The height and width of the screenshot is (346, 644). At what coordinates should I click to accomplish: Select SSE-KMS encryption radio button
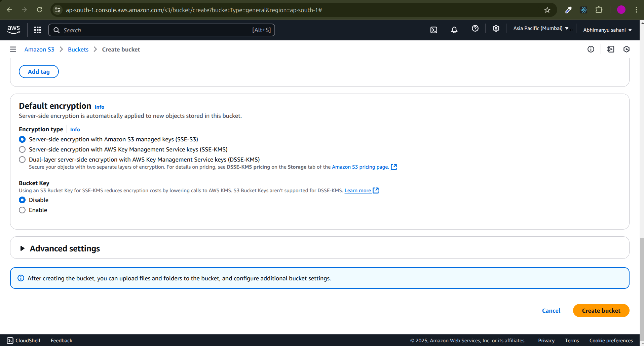coord(22,149)
